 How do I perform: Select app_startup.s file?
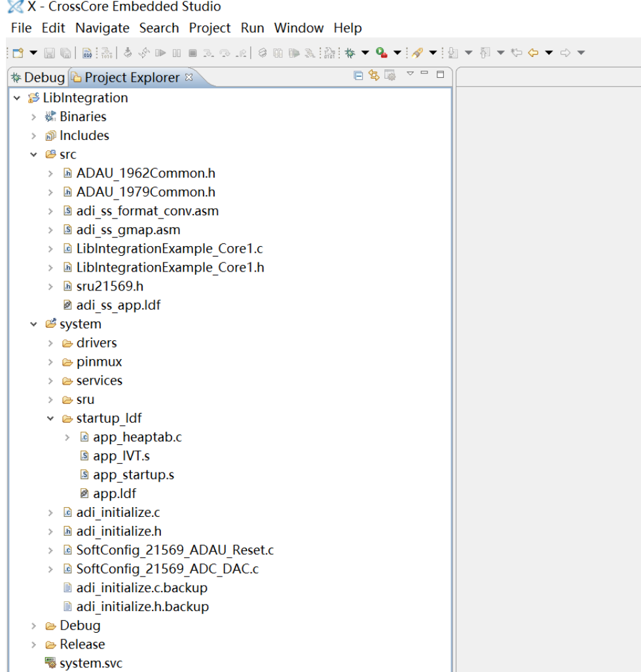click(x=134, y=475)
